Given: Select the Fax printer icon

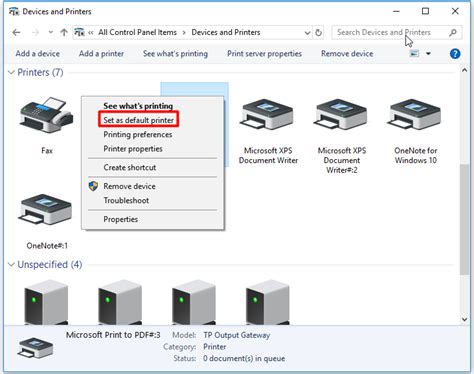Looking at the screenshot, I should (x=47, y=115).
